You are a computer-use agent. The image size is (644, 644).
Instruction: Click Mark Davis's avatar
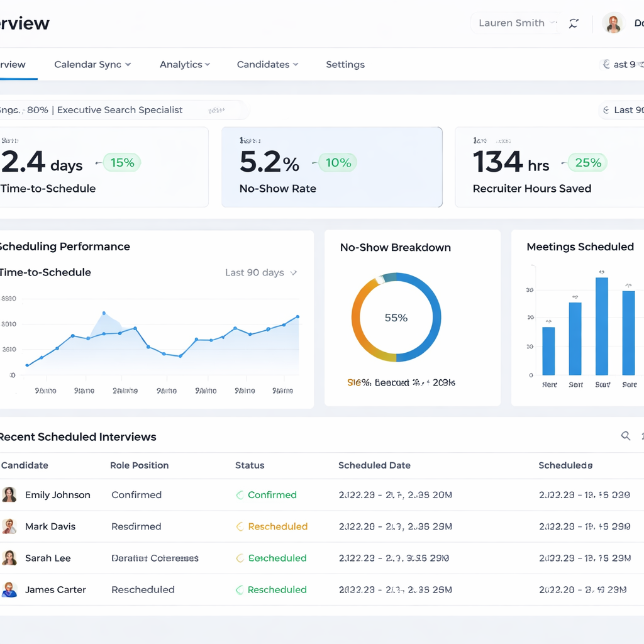point(9,526)
